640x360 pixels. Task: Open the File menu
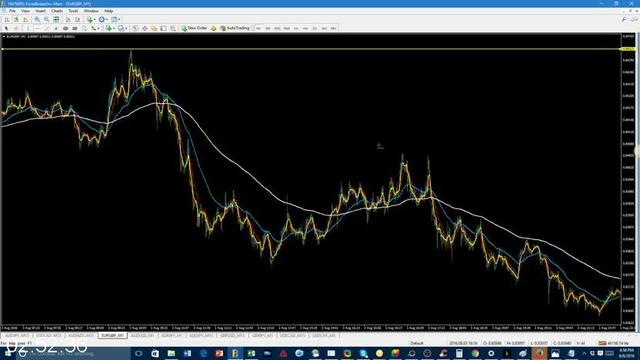[12, 11]
